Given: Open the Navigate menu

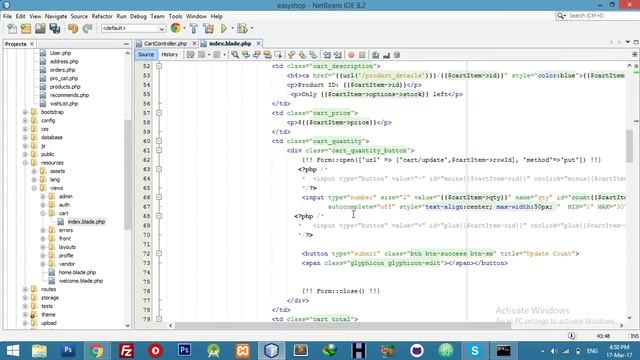Looking at the screenshot, I should [x=56, y=16].
